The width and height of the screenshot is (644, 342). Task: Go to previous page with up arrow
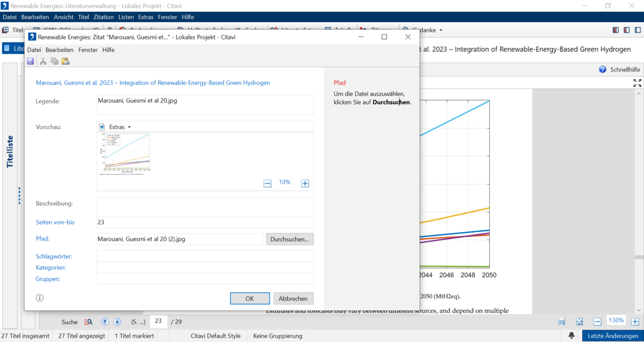coord(105,321)
